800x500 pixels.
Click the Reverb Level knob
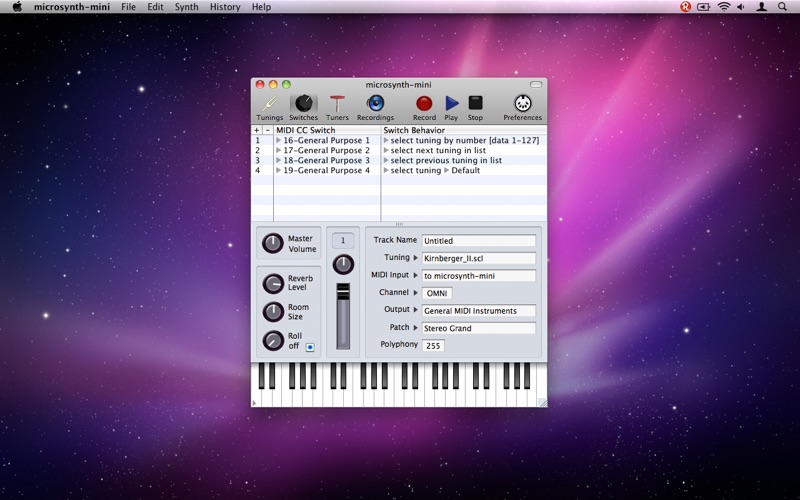[273, 283]
